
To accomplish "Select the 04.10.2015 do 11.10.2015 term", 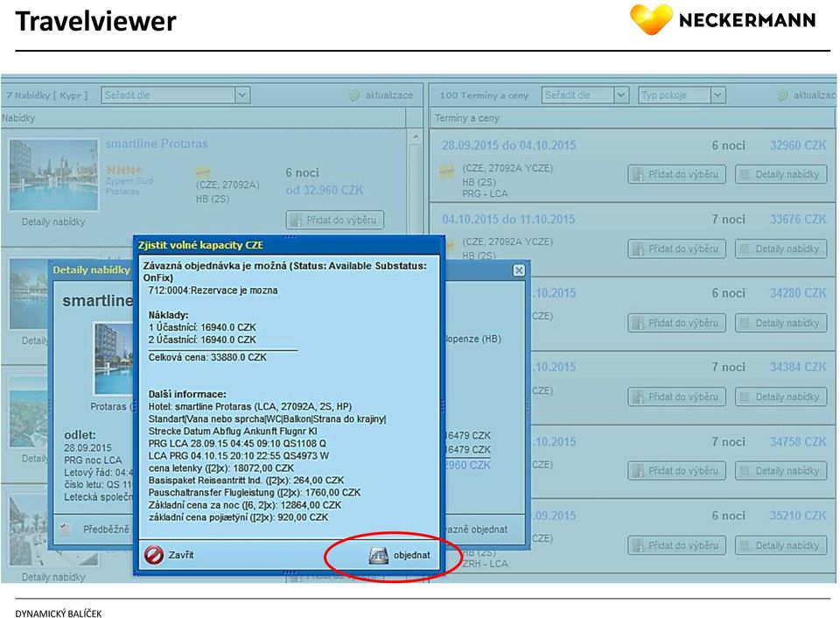I will [508, 219].
